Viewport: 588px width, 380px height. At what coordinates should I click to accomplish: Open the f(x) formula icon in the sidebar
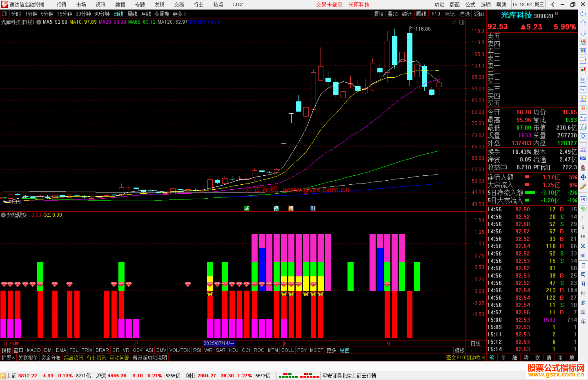583,127
